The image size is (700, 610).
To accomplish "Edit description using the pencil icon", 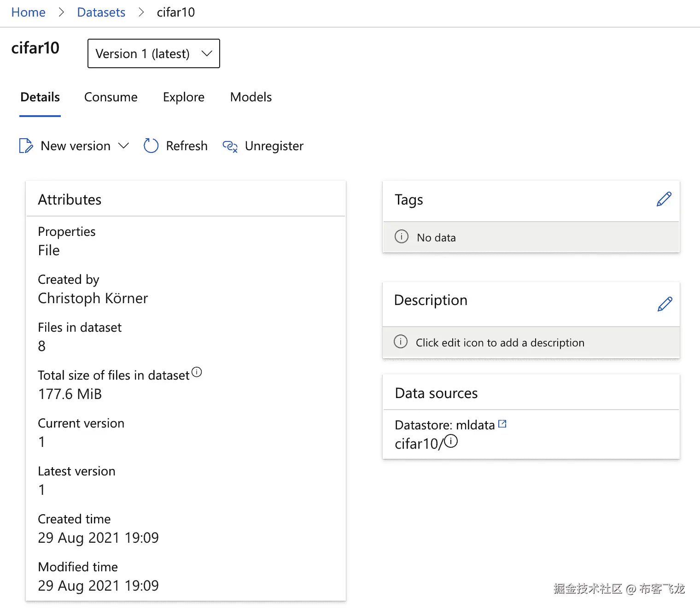I will pyautogui.click(x=665, y=304).
